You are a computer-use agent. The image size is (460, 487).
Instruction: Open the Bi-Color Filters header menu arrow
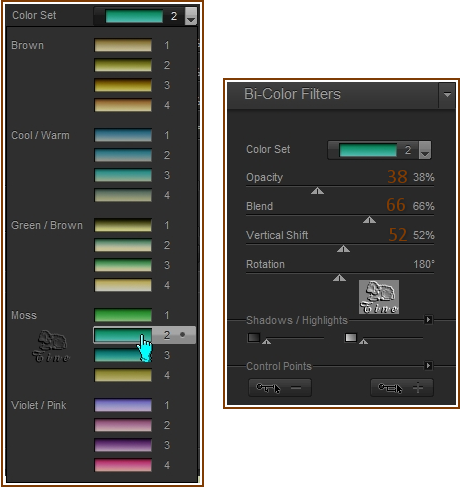pos(447,95)
